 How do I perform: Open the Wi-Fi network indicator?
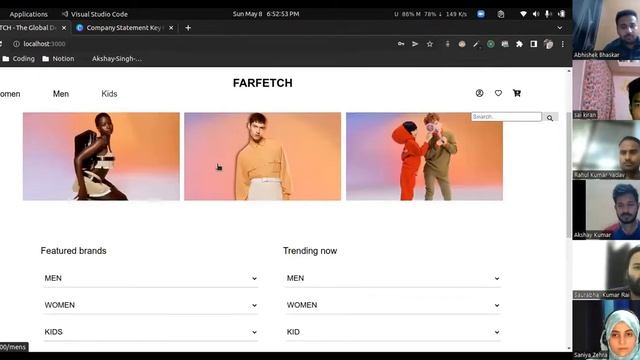[523, 14]
